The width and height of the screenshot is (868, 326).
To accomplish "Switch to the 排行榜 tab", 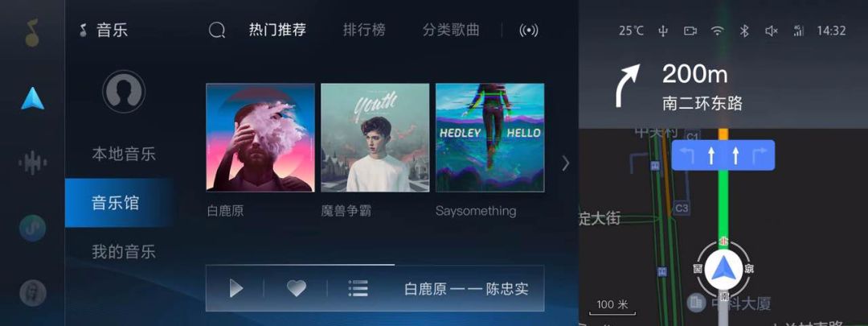I will (x=364, y=30).
